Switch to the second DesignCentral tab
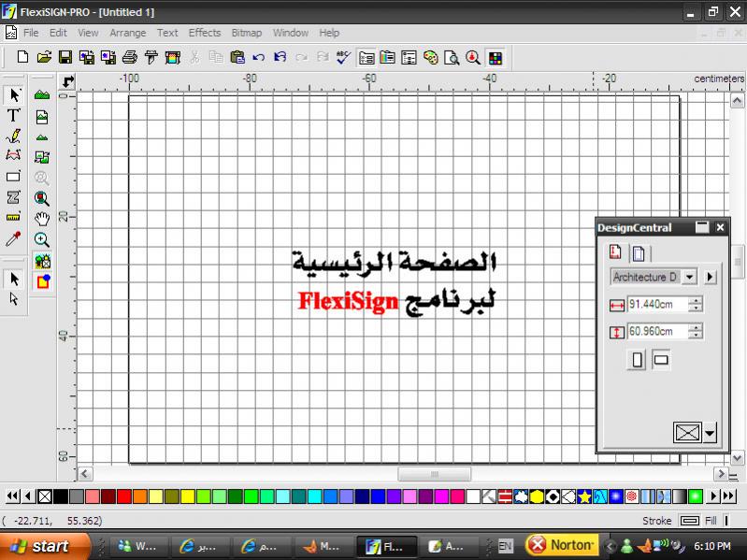747x560 pixels. (637, 252)
